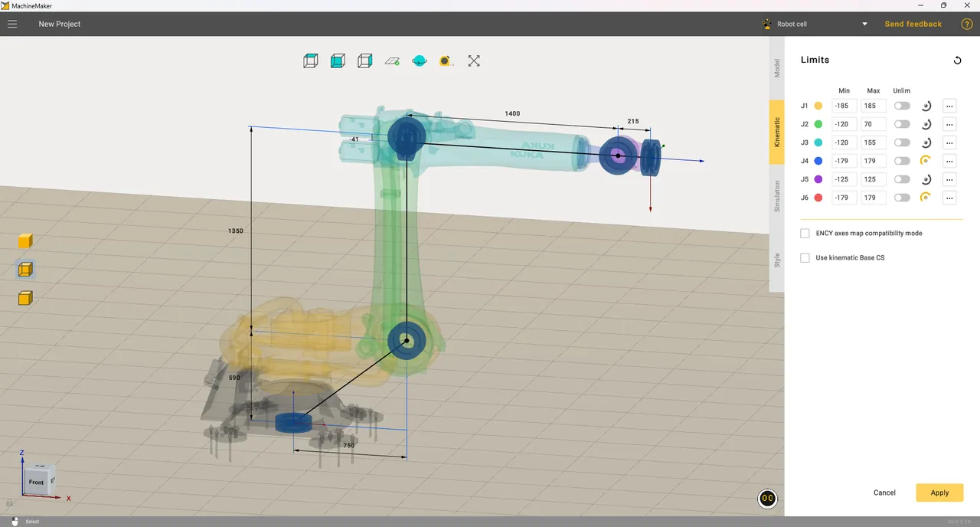The height and width of the screenshot is (527, 980).
Task: Toggle J5 unlimited switch
Action: (x=902, y=179)
